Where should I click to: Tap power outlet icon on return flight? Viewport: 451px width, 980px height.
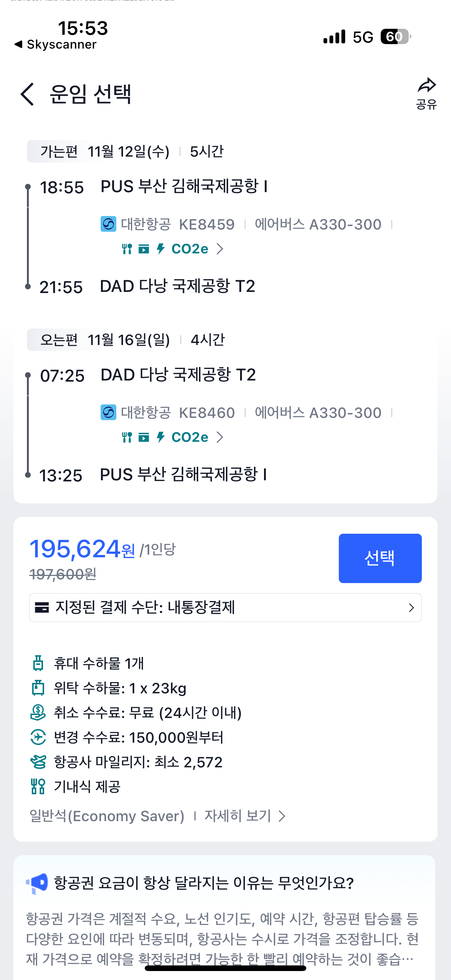pyautogui.click(x=160, y=437)
